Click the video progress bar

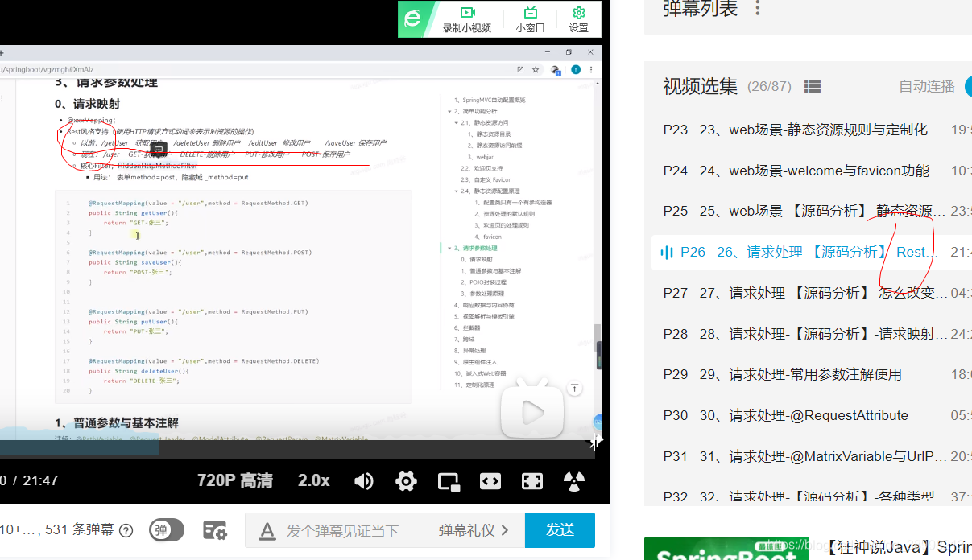[x=297, y=449]
